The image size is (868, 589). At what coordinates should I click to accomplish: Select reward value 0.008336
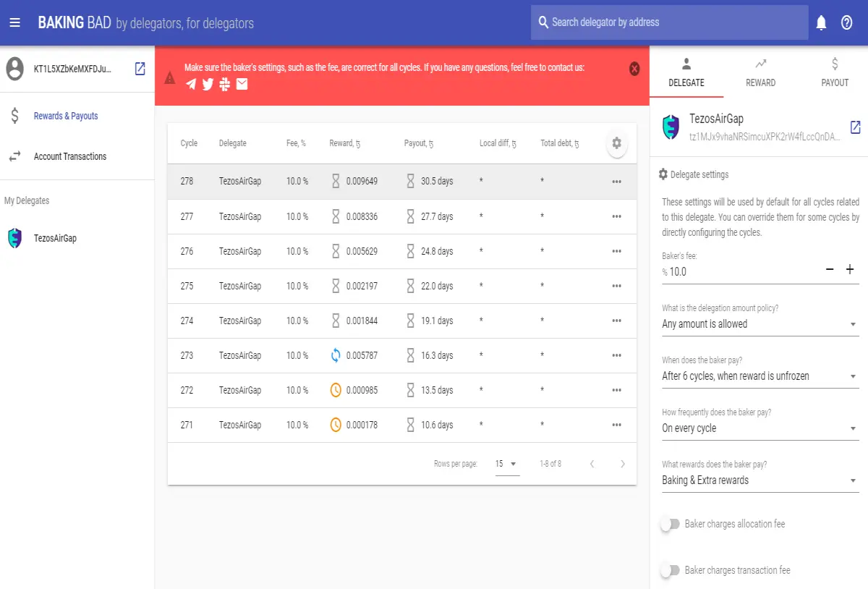(x=362, y=216)
